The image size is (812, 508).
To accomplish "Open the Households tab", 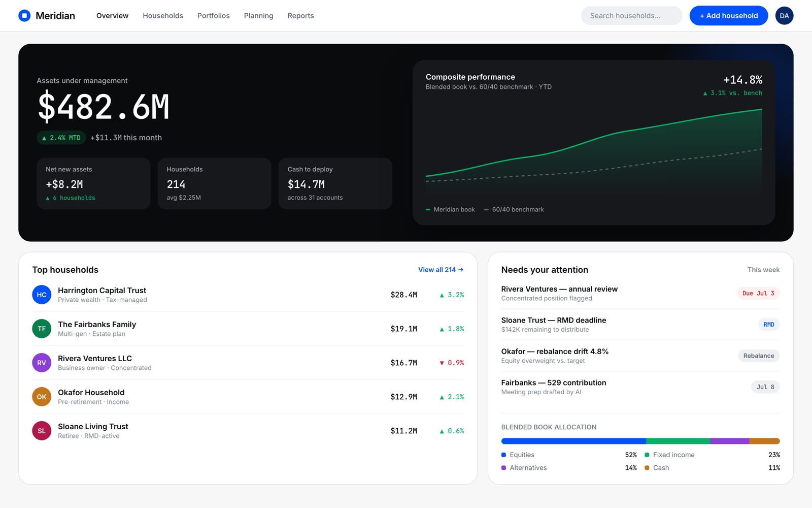I will coord(163,16).
